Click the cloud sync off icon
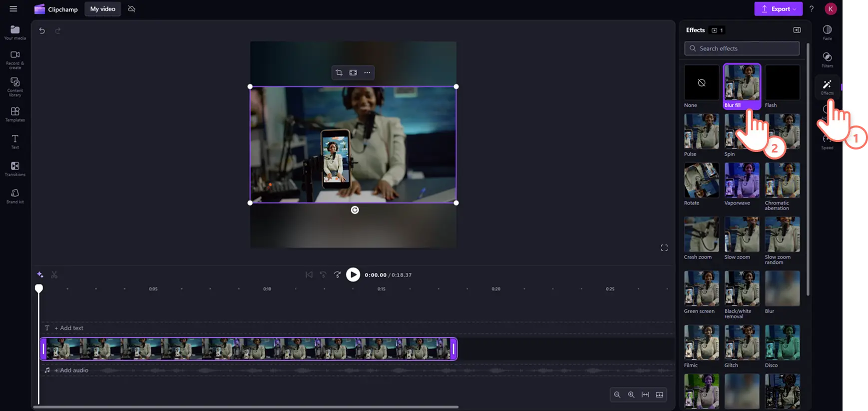This screenshot has width=868, height=411. (x=131, y=9)
